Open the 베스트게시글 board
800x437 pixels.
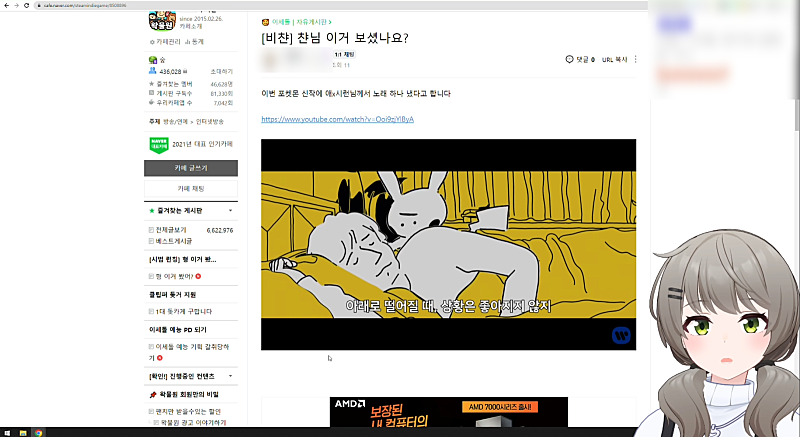pos(173,241)
